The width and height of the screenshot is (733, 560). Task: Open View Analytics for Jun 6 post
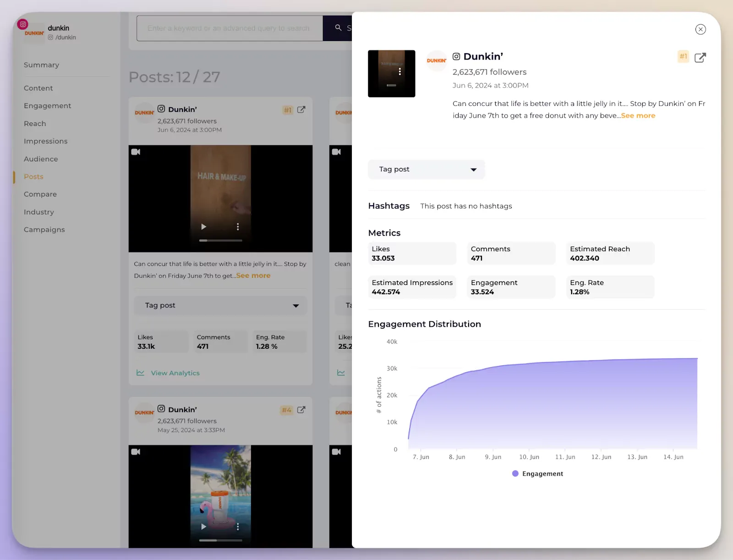(x=168, y=373)
